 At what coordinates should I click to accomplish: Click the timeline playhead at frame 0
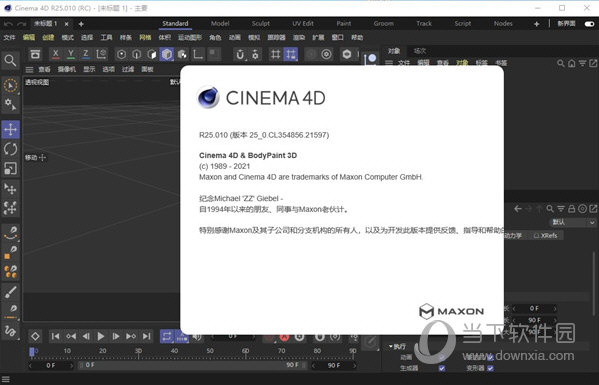pyautogui.click(x=32, y=352)
